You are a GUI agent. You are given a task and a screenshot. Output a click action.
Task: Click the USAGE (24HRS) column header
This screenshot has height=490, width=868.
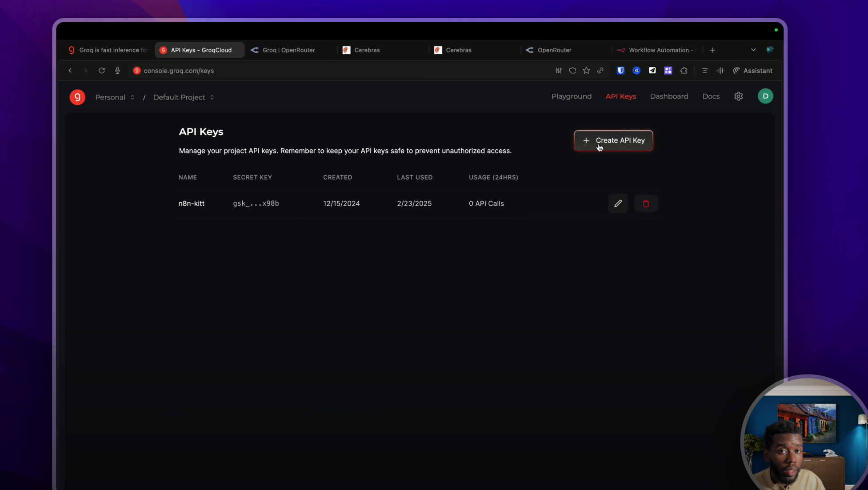(493, 177)
